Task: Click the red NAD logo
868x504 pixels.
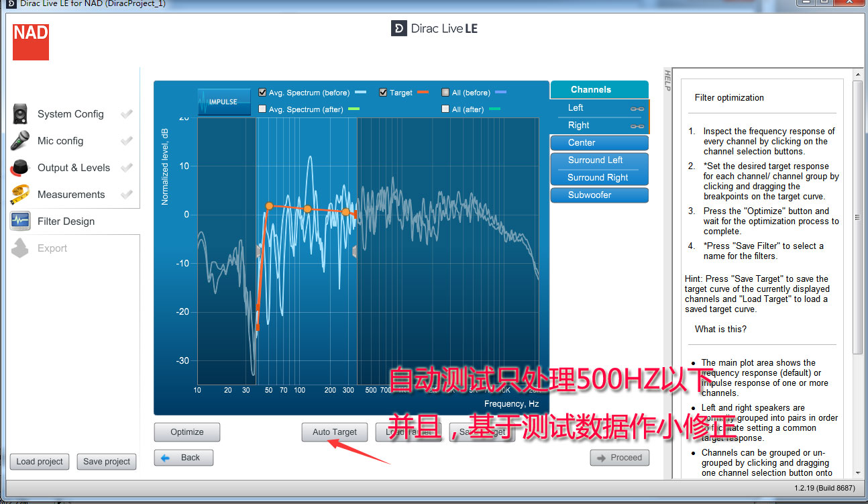Action: point(31,42)
